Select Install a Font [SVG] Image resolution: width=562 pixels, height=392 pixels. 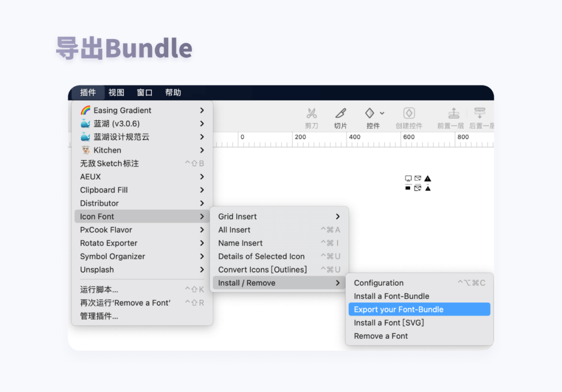coord(419,322)
